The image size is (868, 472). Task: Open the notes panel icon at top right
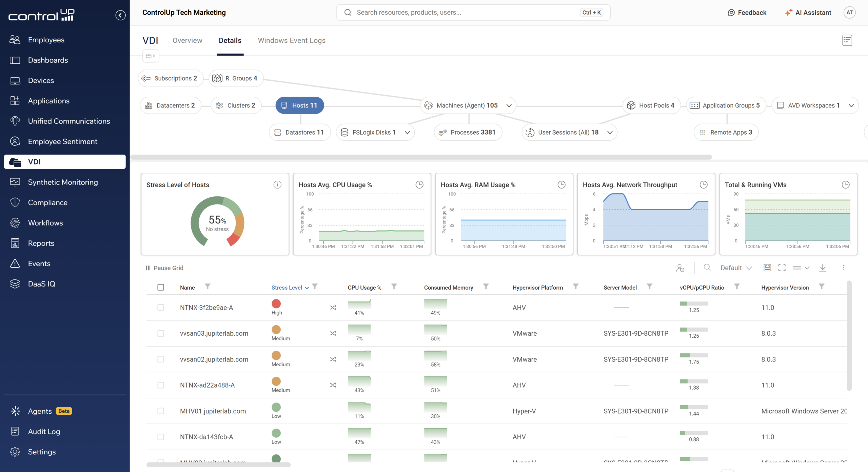point(847,40)
